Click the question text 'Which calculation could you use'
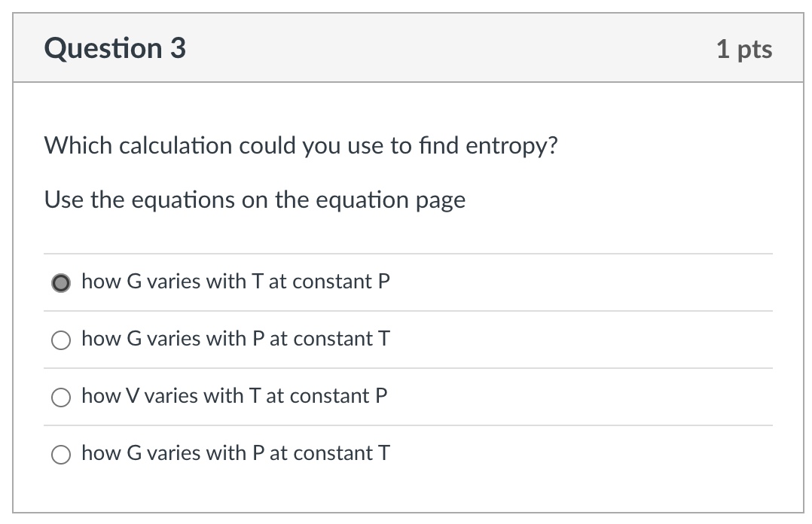 [x=301, y=145]
